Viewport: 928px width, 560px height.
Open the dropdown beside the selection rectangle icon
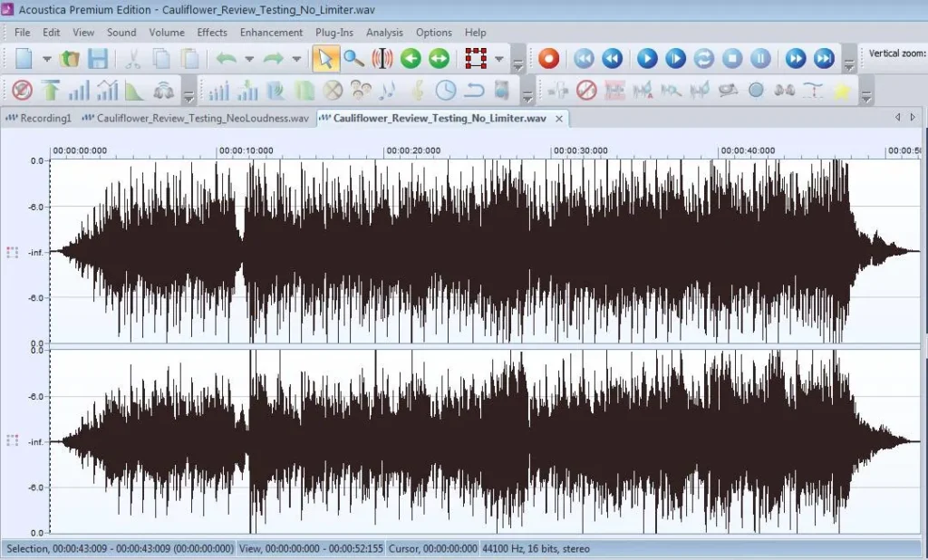pos(499,59)
